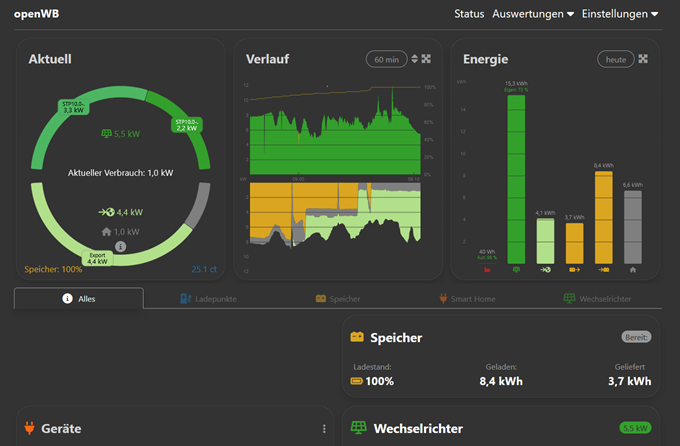Select the STP10.0 3,3 kW inverter label

click(74, 107)
